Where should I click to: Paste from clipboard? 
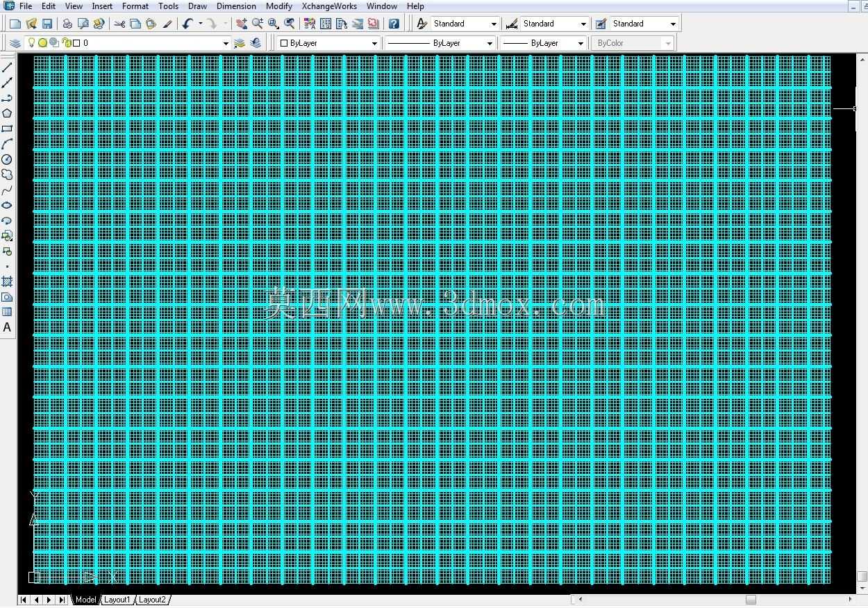coord(151,24)
